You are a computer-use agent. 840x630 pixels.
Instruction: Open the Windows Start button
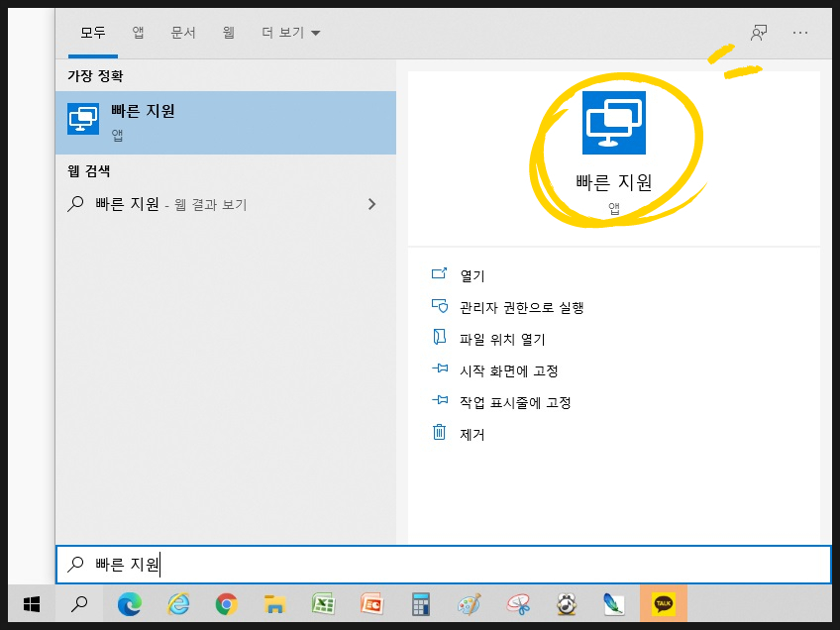pos(32,604)
